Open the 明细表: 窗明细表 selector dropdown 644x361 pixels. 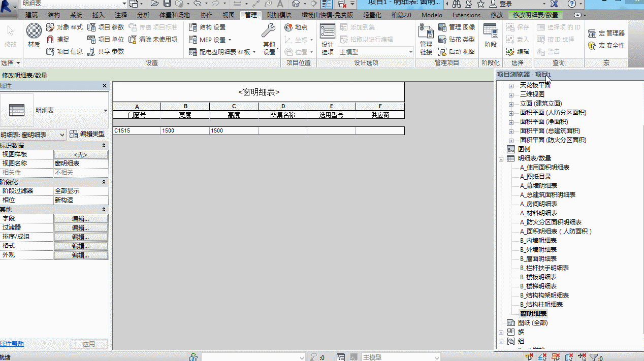[x=33, y=135]
